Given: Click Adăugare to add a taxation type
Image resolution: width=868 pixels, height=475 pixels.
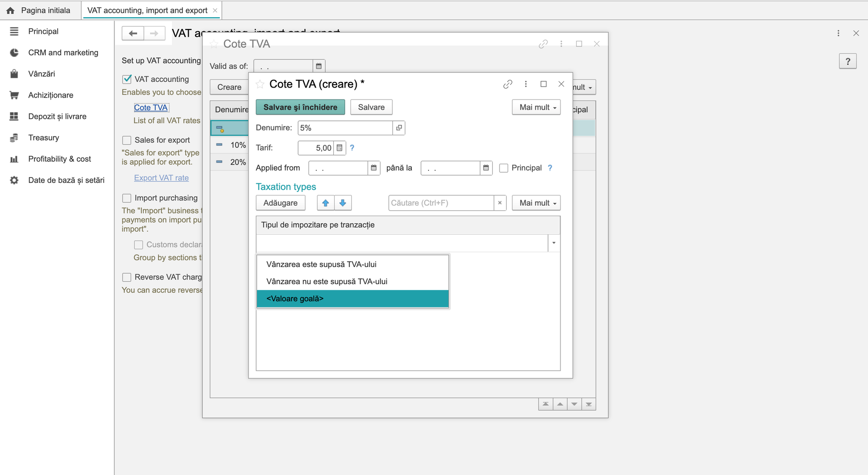Looking at the screenshot, I should pyautogui.click(x=280, y=203).
